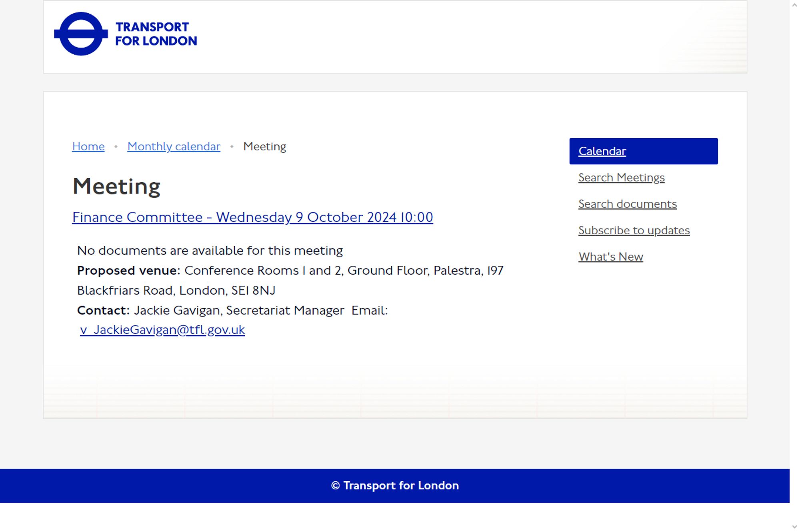Image resolution: width=800 pixels, height=532 pixels.
Task: Select the Home breadcrumb menu item
Action: 88,146
